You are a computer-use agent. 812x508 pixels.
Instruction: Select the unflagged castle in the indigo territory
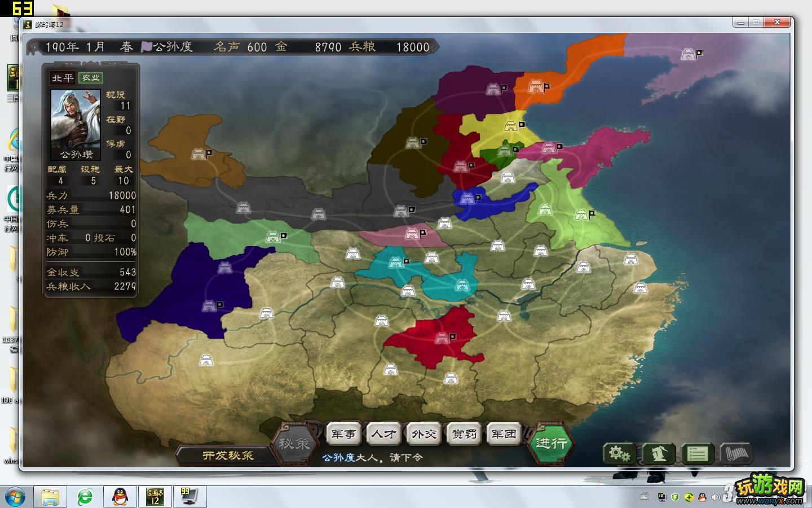click(x=225, y=267)
